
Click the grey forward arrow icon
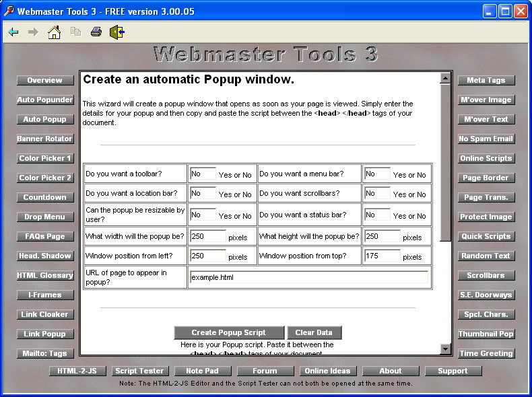point(33,32)
